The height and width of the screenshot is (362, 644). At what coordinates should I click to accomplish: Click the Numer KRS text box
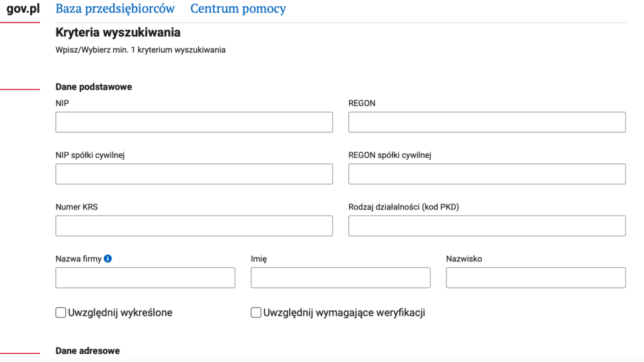pyautogui.click(x=194, y=226)
